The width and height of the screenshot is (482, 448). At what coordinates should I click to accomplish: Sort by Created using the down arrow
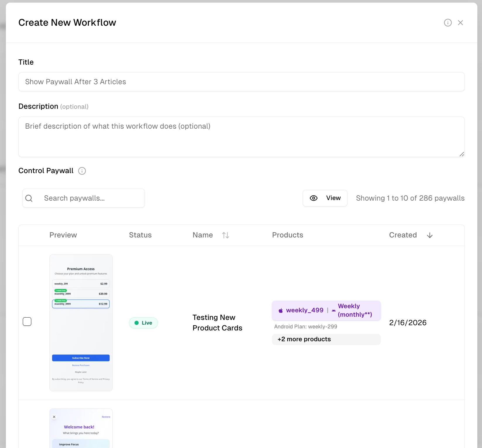click(430, 235)
